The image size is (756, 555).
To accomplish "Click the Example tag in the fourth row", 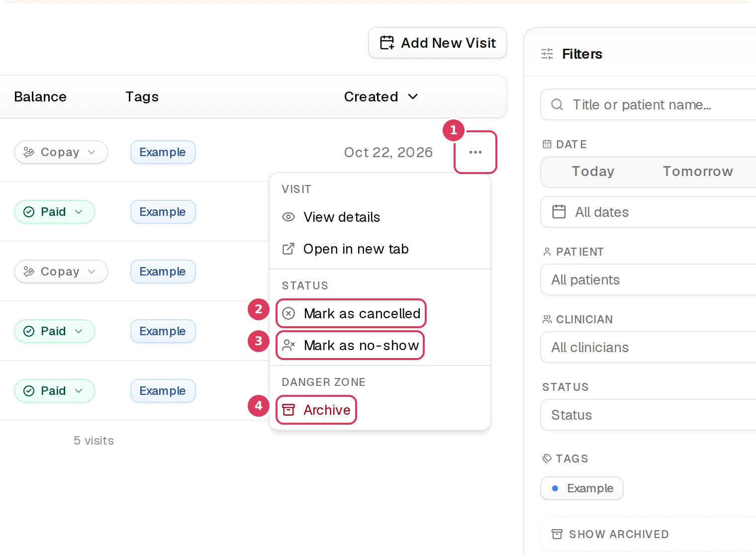I will click(x=163, y=331).
